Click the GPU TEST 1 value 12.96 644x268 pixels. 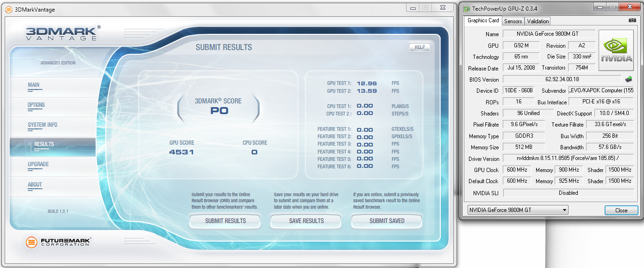point(366,83)
